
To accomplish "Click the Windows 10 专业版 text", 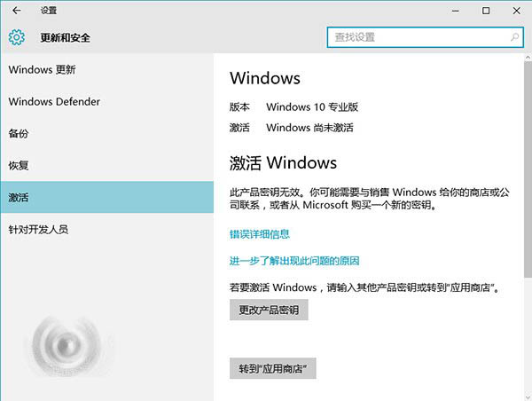I will click(x=312, y=107).
